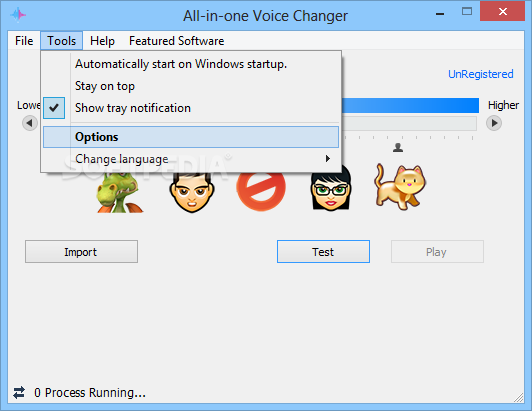The height and width of the screenshot is (411, 532).
Task: Choose the man with glasses voice avatar
Action: coord(192,192)
